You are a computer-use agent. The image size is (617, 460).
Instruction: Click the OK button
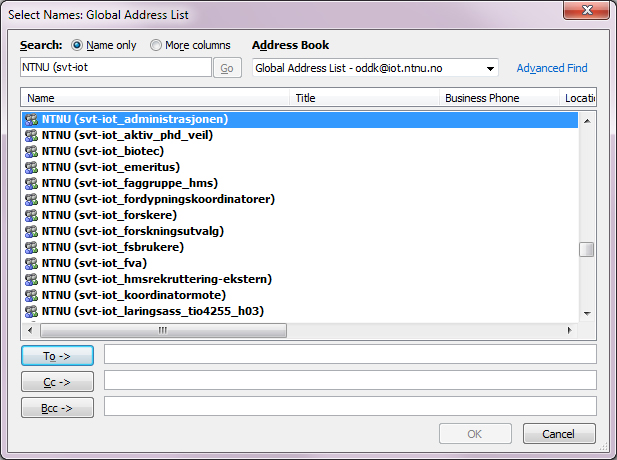click(x=475, y=434)
